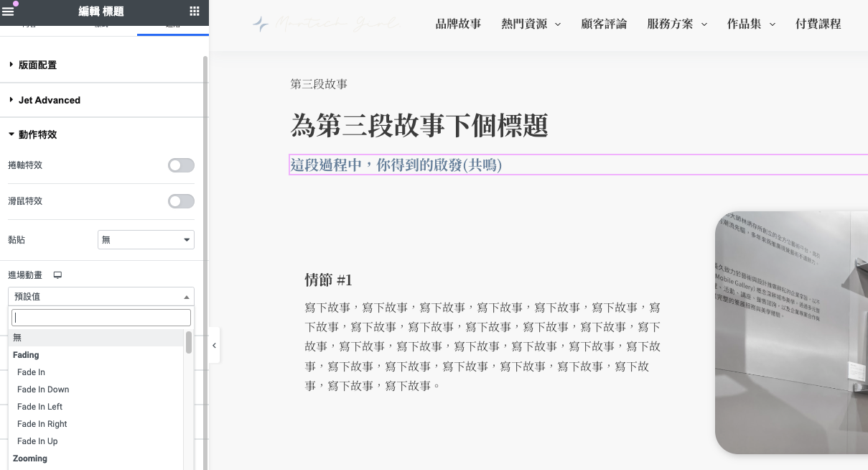Select the Fade In animation option
The height and width of the screenshot is (470, 868).
click(x=31, y=372)
